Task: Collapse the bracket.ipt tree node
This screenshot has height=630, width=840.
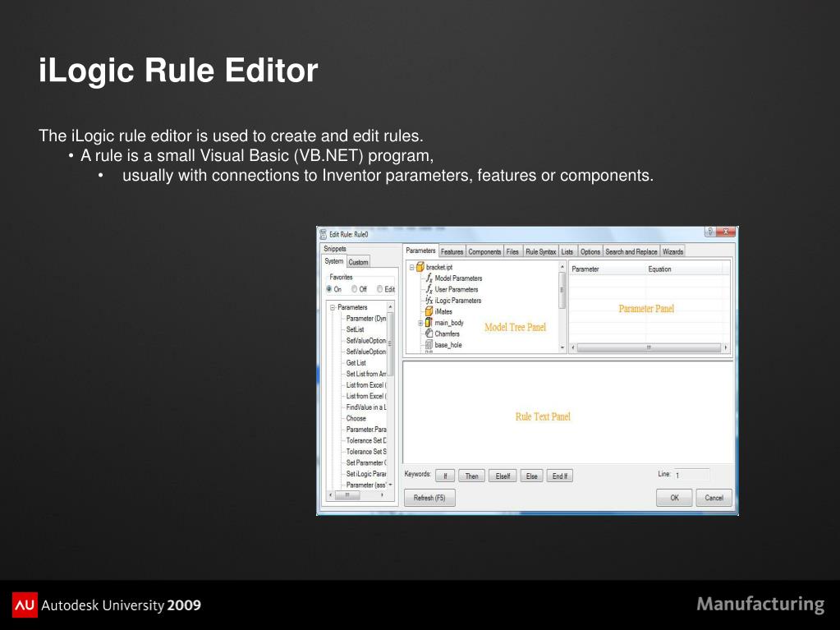Action: [411, 267]
